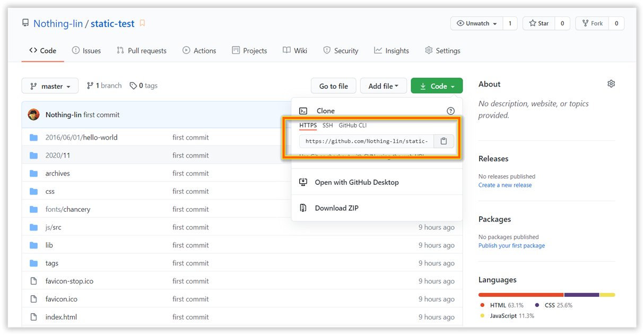Viewport: 644px width, 335px height.
Task: Open the Code tab
Action: click(x=43, y=51)
